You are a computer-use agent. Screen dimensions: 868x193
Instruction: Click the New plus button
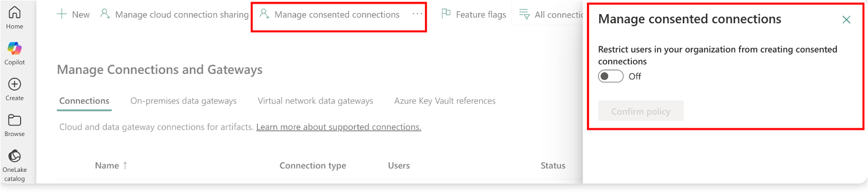(73, 15)
